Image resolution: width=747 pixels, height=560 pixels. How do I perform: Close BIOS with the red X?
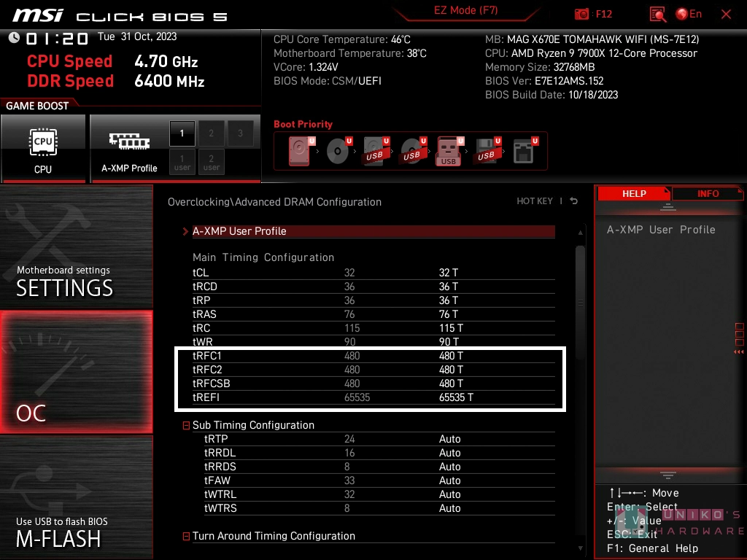(x=726, y=15)
